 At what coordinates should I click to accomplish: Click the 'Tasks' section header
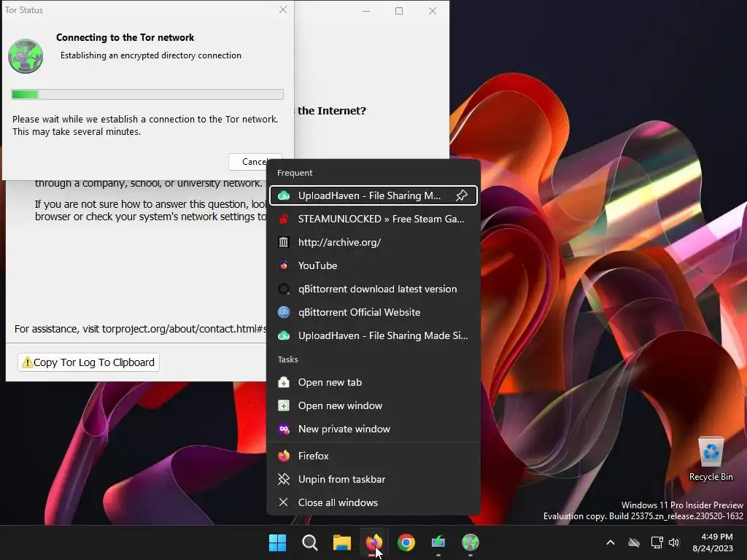(x=287, y=359)
